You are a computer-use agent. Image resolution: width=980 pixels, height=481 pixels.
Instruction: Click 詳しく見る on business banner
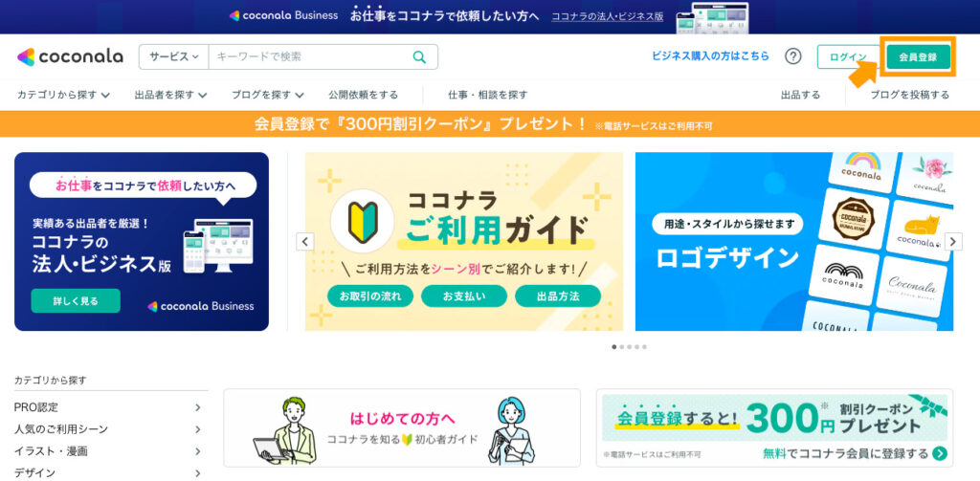point(76,300)
